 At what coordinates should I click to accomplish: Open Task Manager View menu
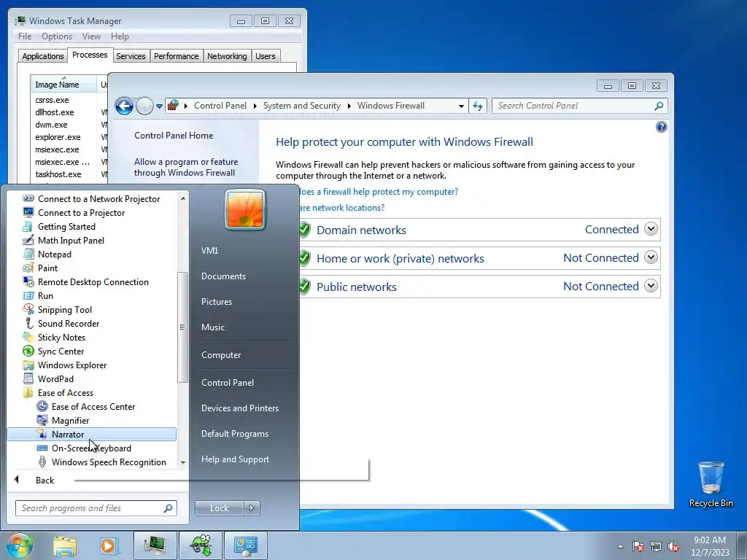[91, 36]
